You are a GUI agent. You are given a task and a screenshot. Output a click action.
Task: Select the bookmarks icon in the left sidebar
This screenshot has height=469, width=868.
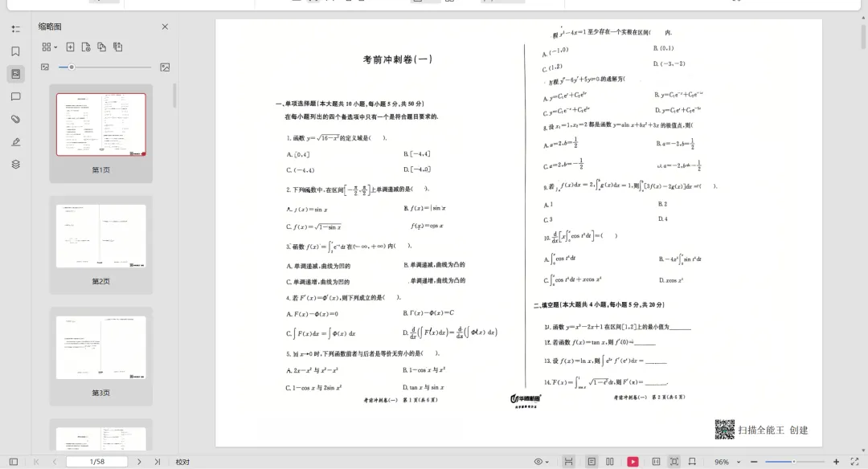point(16,51)
